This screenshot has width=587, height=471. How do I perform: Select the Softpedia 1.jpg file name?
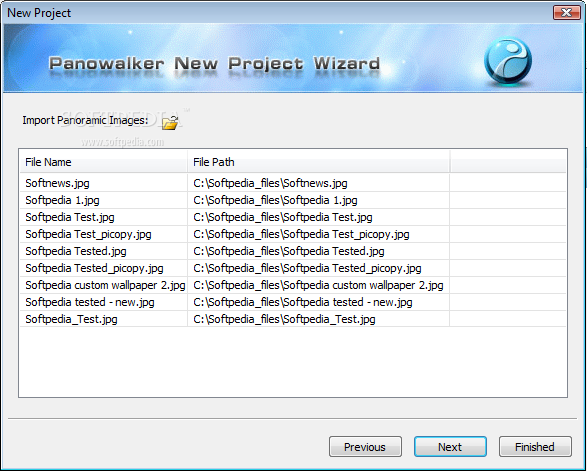click(62, 200)
